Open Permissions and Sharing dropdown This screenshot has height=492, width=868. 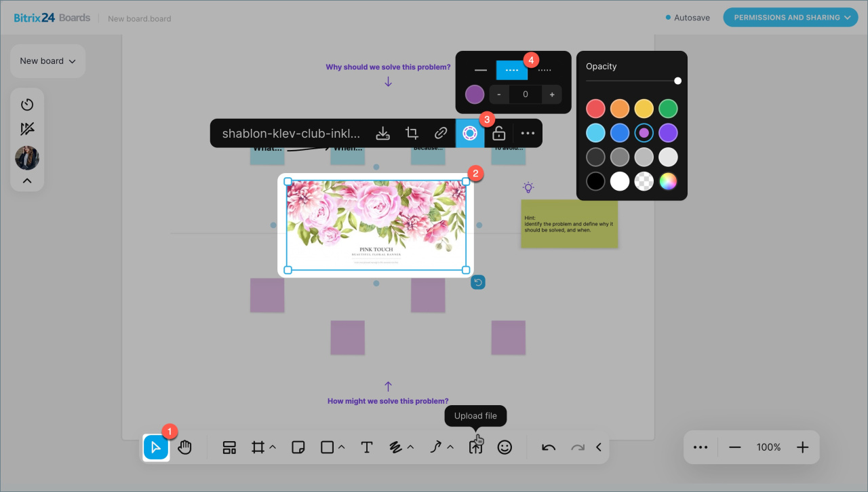pos(790,18)
